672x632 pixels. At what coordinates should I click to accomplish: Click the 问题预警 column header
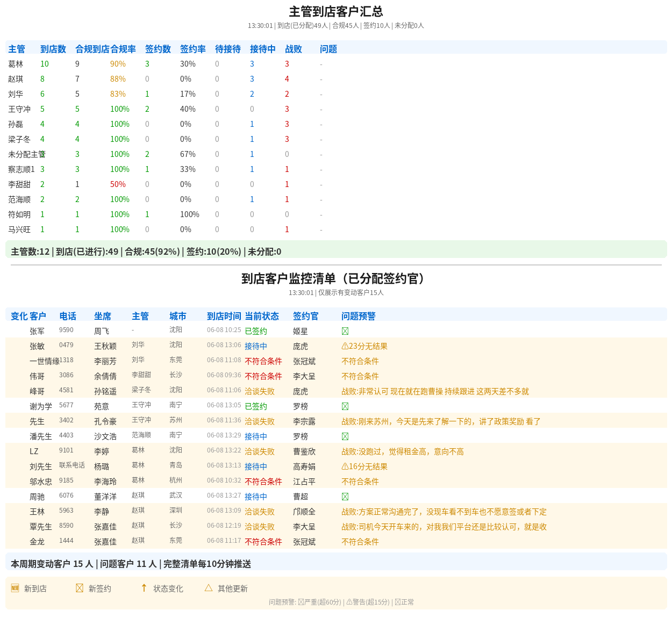359,316
